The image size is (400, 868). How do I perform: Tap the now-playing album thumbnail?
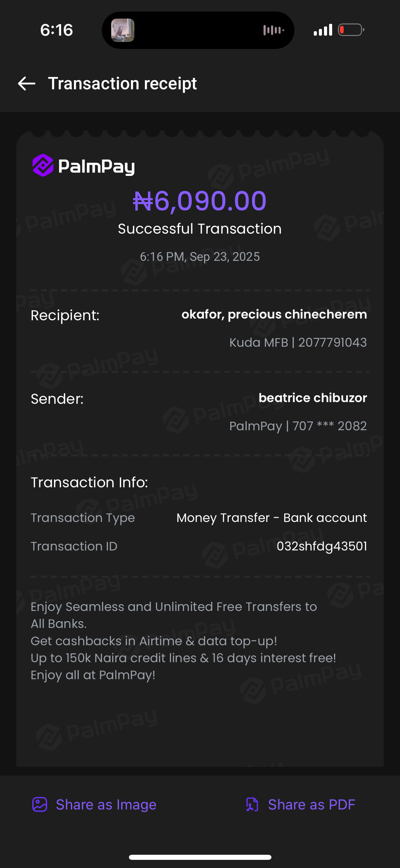coord(123,30)
